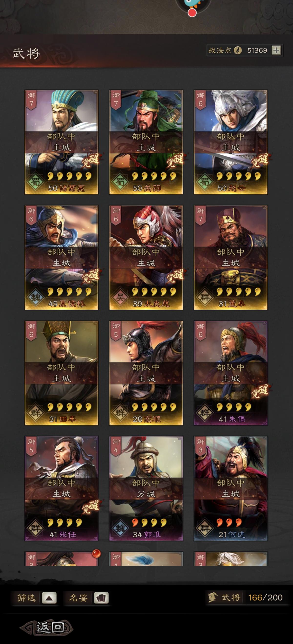
Task: Open the 太史慈 general card
Action: point(146,258)
